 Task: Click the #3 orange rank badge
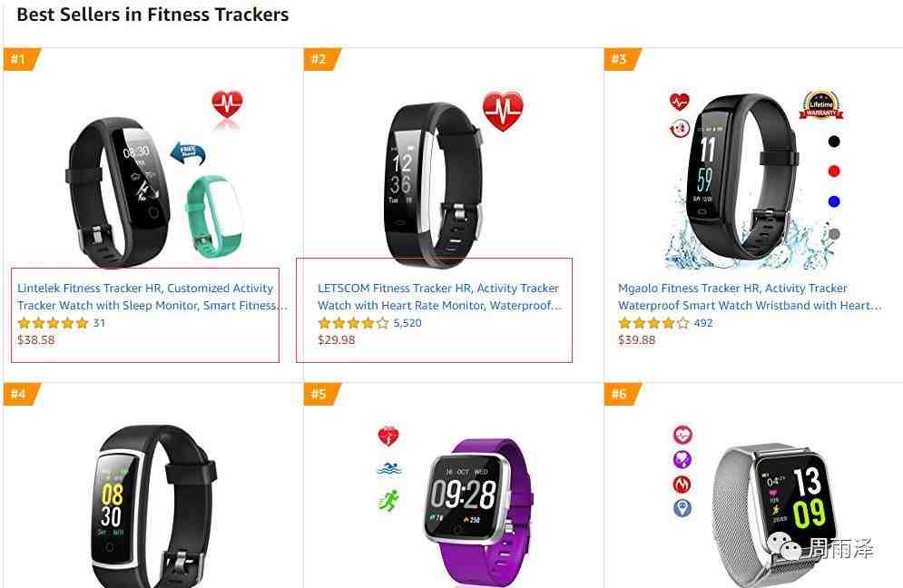(622, 59)
